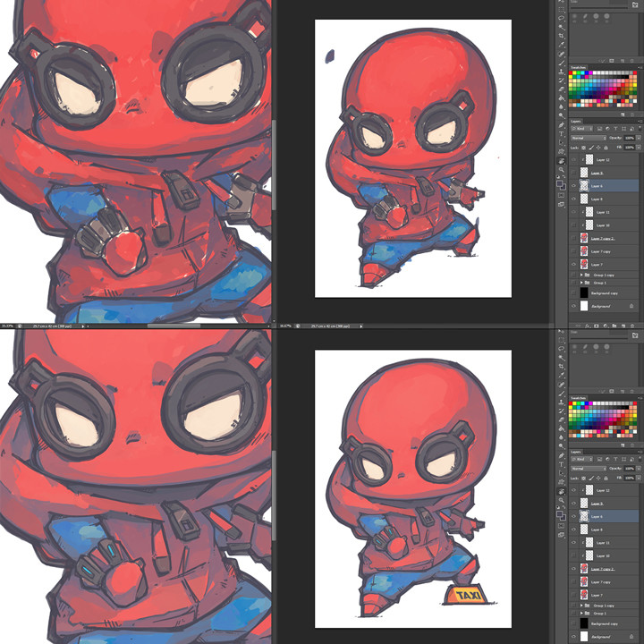The width and height of the screenshot is (644, 644).
Task: Open Swatches tab in lower Photoshop window
Action: [x=579, y=398]
